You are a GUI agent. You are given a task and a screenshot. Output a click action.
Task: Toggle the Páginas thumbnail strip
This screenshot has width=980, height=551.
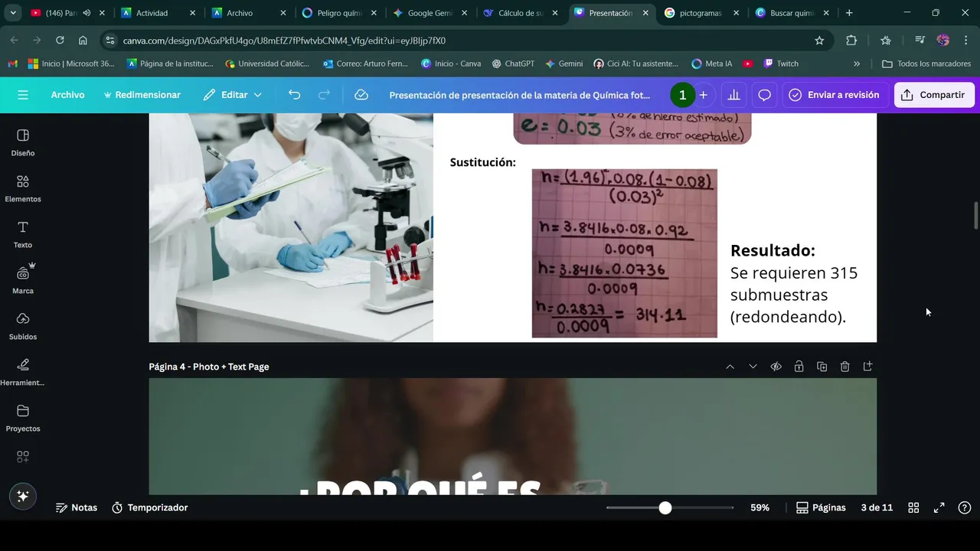[821, 507]
